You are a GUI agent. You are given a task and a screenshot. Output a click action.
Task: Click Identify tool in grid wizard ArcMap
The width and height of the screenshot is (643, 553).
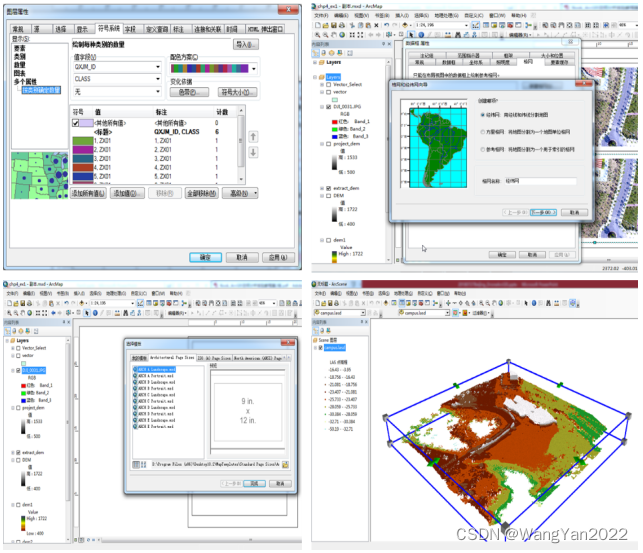point(421,35)
